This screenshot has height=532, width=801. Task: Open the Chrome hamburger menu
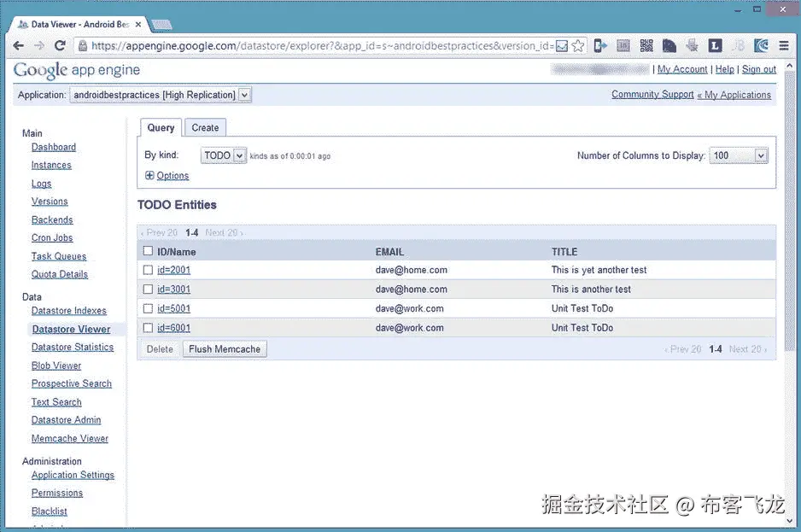784,46
